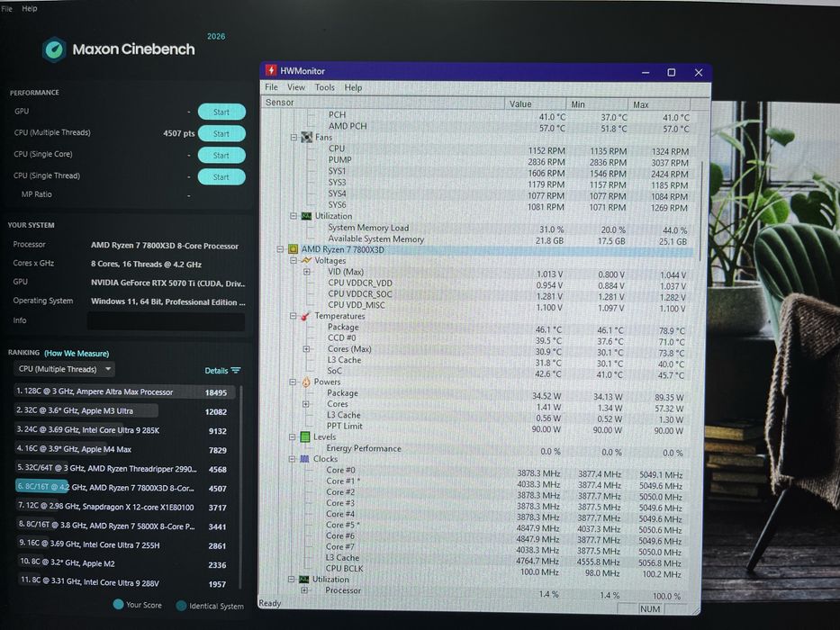Expand the Cores (Max) temperature entry
The width and height of the screenshot is (840, 630).
pos(306,349)
